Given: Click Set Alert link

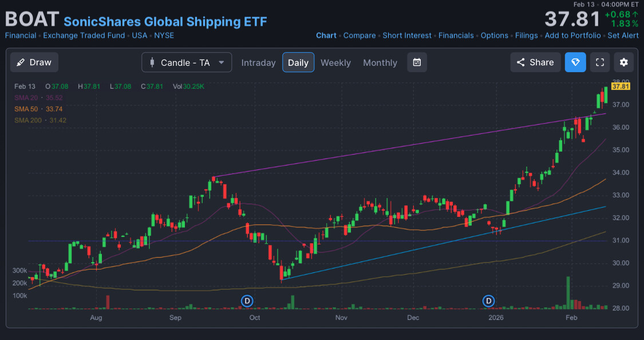Looking at the screenshot, I should click(x=623, y=35).
